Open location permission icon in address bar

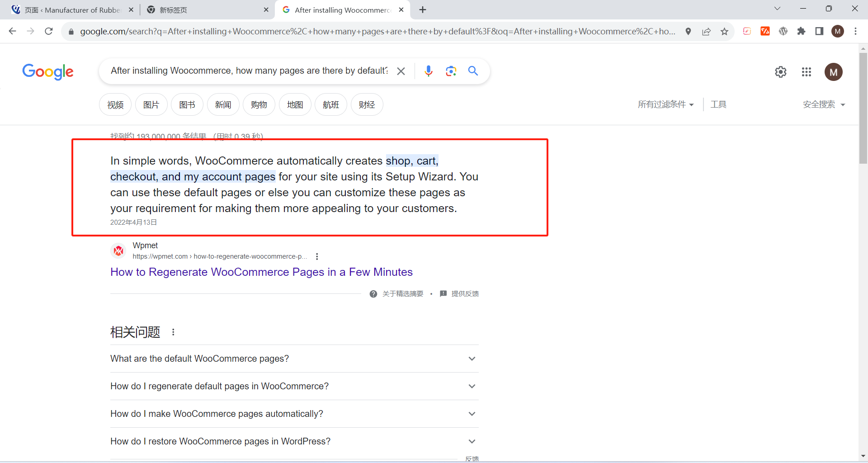point(688,31)
